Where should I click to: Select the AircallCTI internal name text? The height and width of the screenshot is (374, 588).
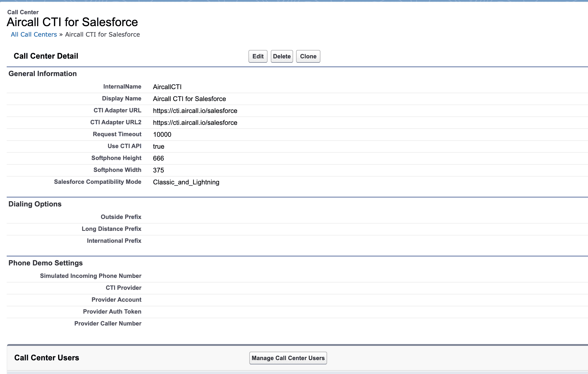pos(167,87)
